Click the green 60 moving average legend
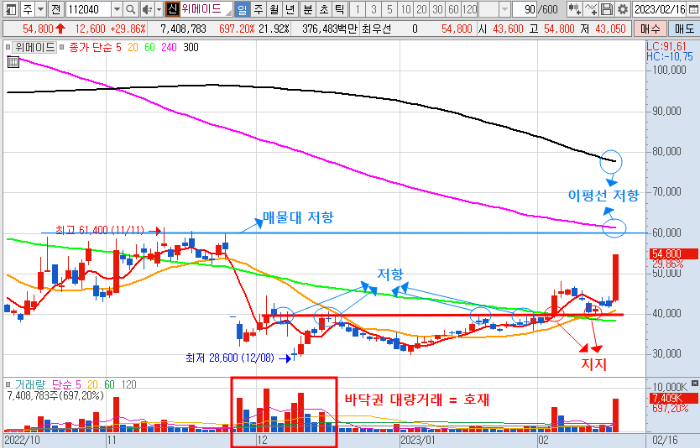Image resolution: width=700 pixels, height=448 pixels. (150, 47)
